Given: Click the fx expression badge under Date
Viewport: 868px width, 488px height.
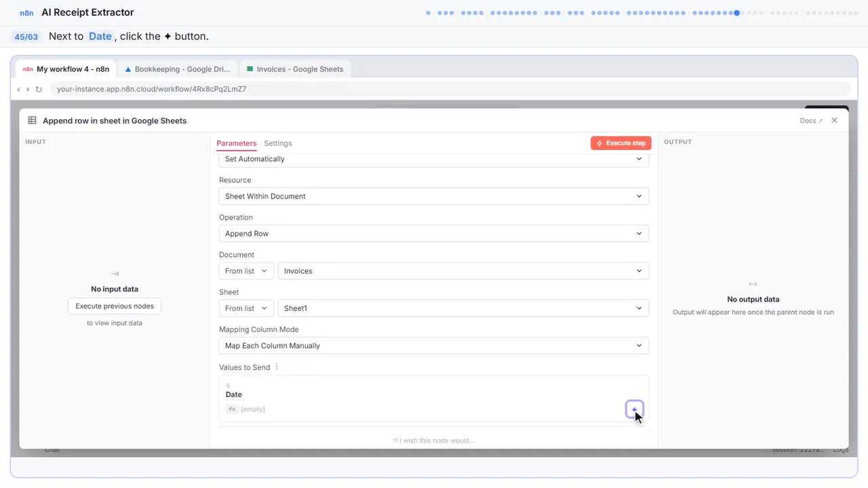Looking at the screenshot, I should click(x=232, y=409).
